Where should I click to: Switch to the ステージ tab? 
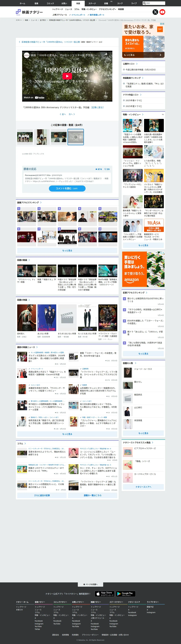pos(92,4)
